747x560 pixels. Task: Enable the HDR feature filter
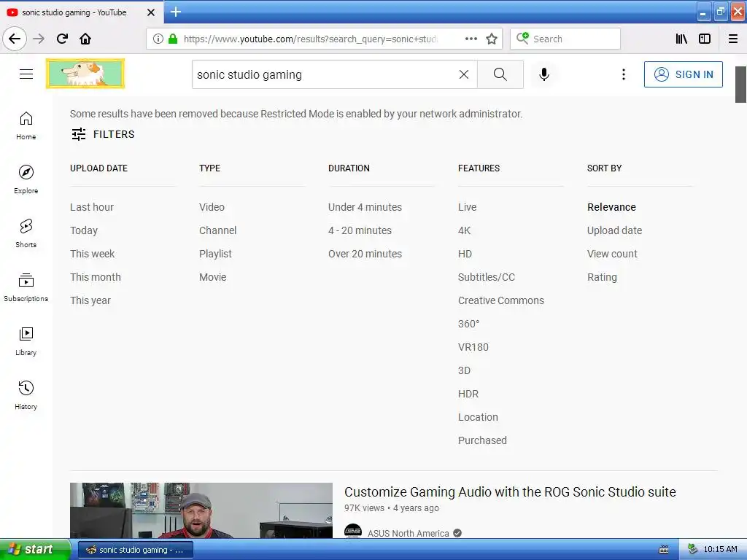pos(468,394)
